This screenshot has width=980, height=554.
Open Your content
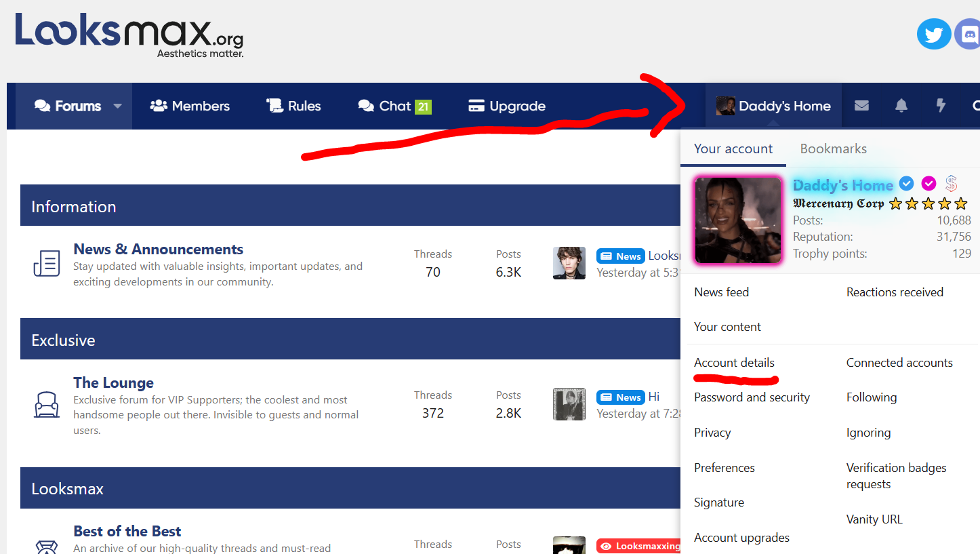(x=727, y=327)
